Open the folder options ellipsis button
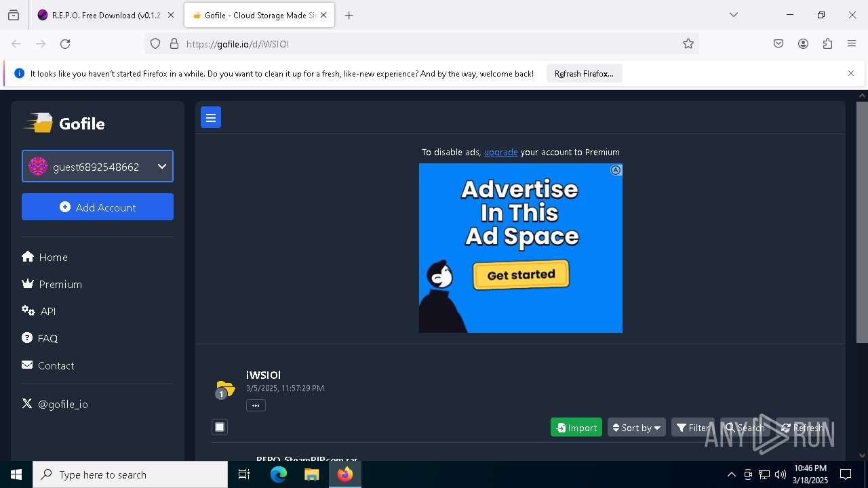The width and height of the screenshot is (868, 488). pos(256,405)
